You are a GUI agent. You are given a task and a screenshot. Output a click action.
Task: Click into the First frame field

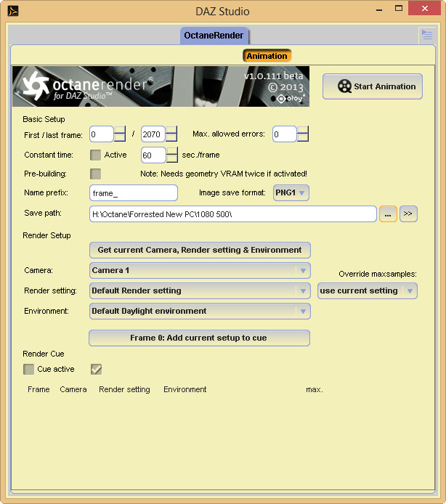point(101,134)
